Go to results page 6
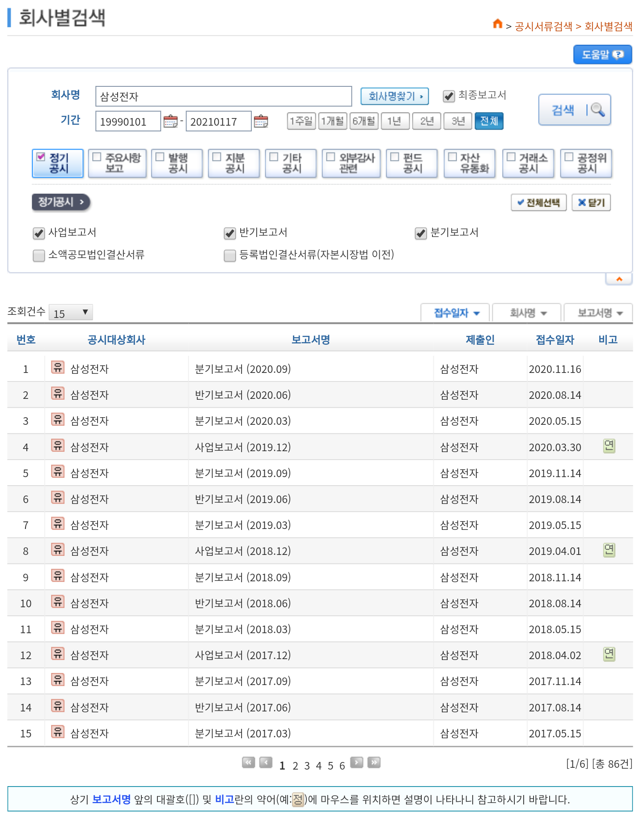Viewport: 644px width, 821px height. pyautogui.click(x=342, y=766)
